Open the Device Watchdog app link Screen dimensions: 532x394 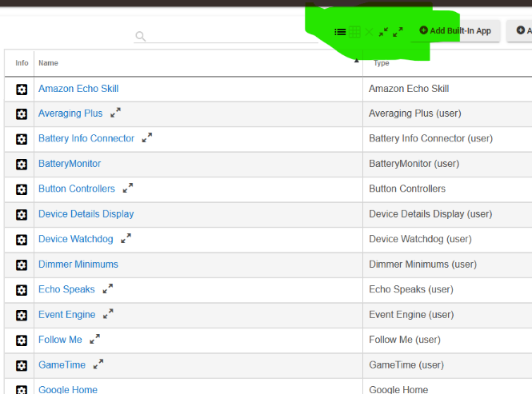pyautogui.click(x=76, y=239)
